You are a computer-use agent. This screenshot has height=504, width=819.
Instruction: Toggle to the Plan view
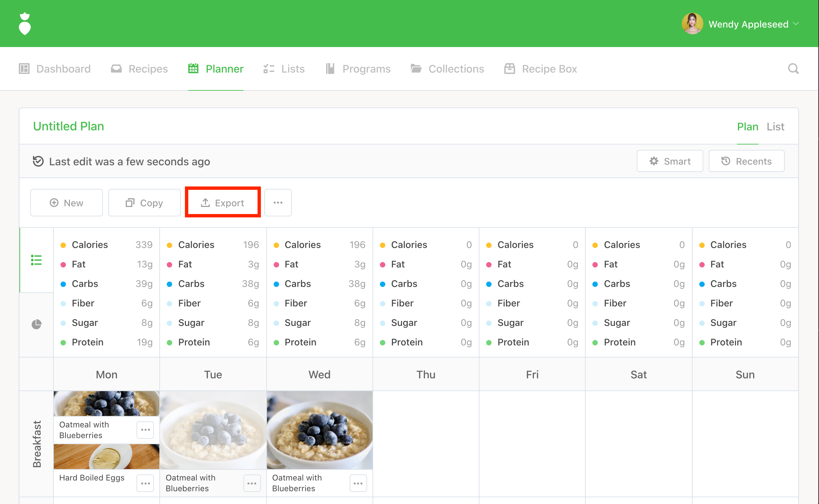[x=747, y=127]
